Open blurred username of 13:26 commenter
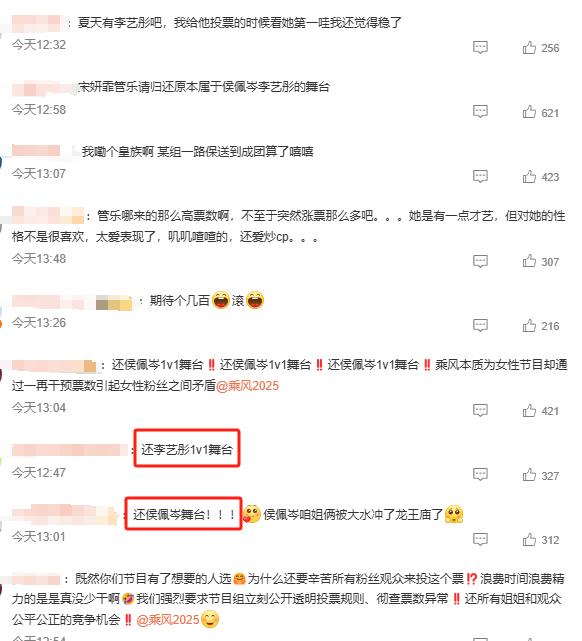This screenshot has width=582, height=641. [72, 302]
